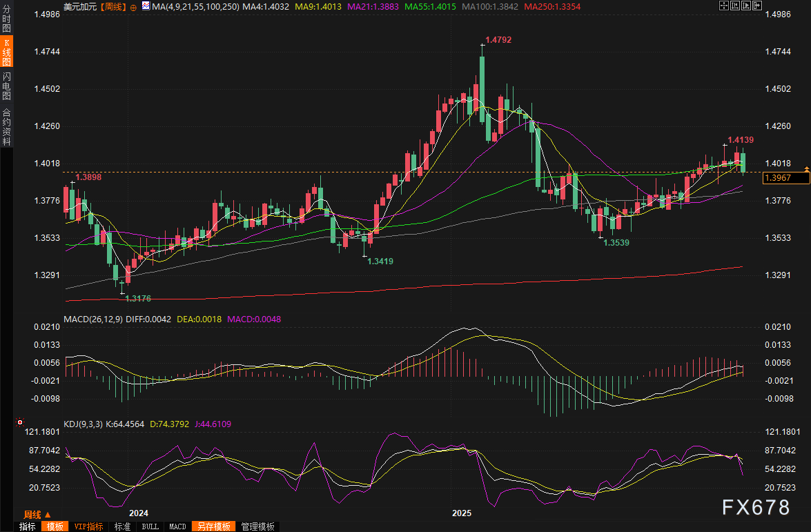Viewport: 811px width, 532px height.
Task: Switch to 分时图 view in left sidebar
Action: click(6, 19)
